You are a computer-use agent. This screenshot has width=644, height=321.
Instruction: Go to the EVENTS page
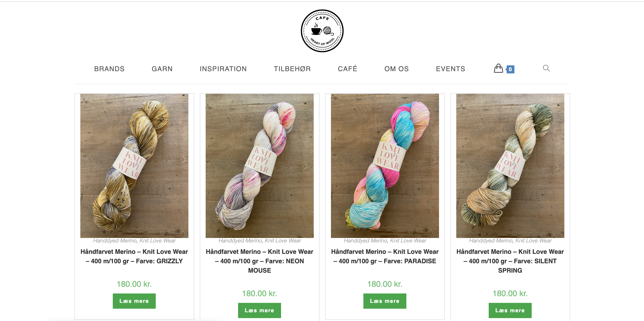pos(450,69)
